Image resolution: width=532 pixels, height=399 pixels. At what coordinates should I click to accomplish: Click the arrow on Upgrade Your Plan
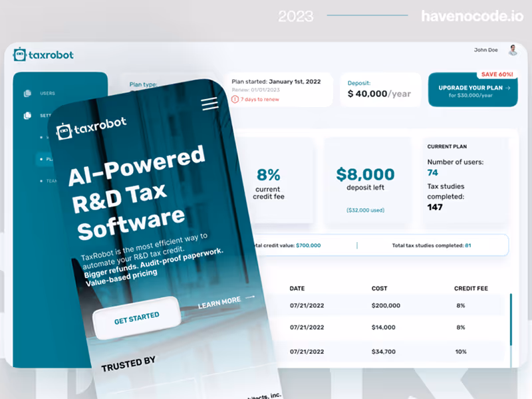click(507, 88)
